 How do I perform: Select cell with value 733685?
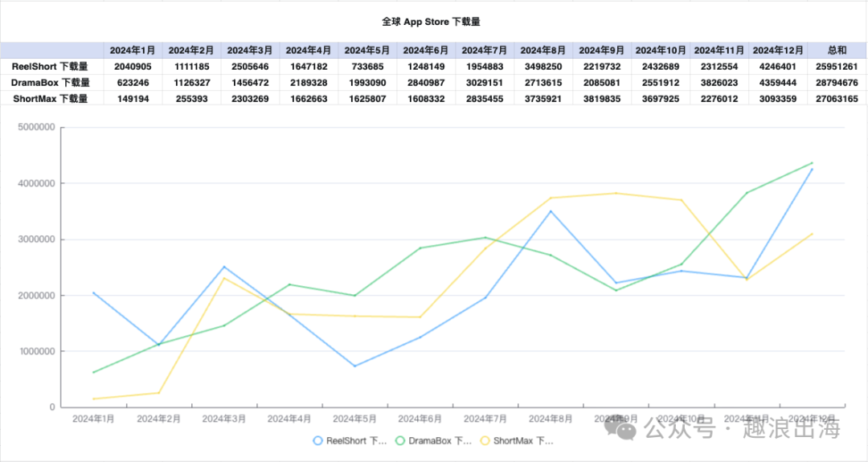(x=367, y=67)
